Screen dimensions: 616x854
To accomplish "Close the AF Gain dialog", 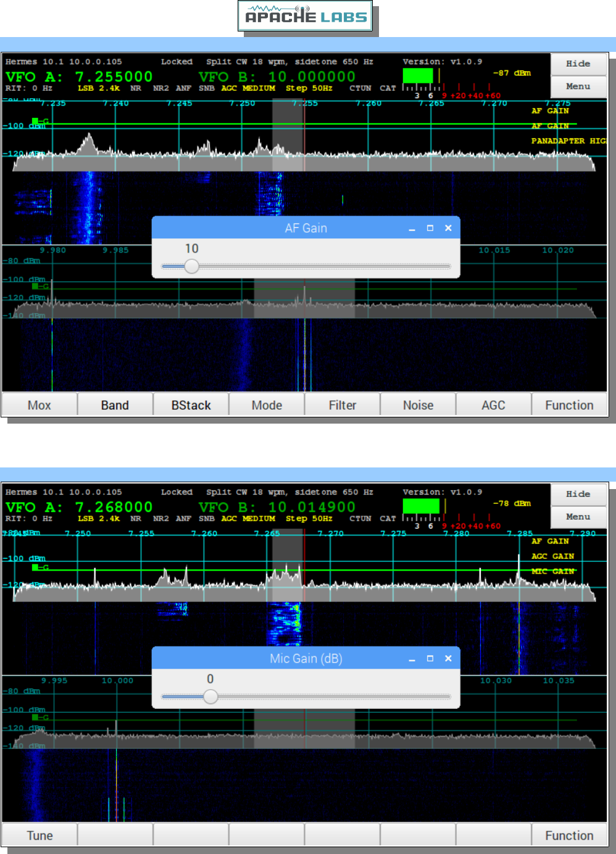I will (448, 228).
